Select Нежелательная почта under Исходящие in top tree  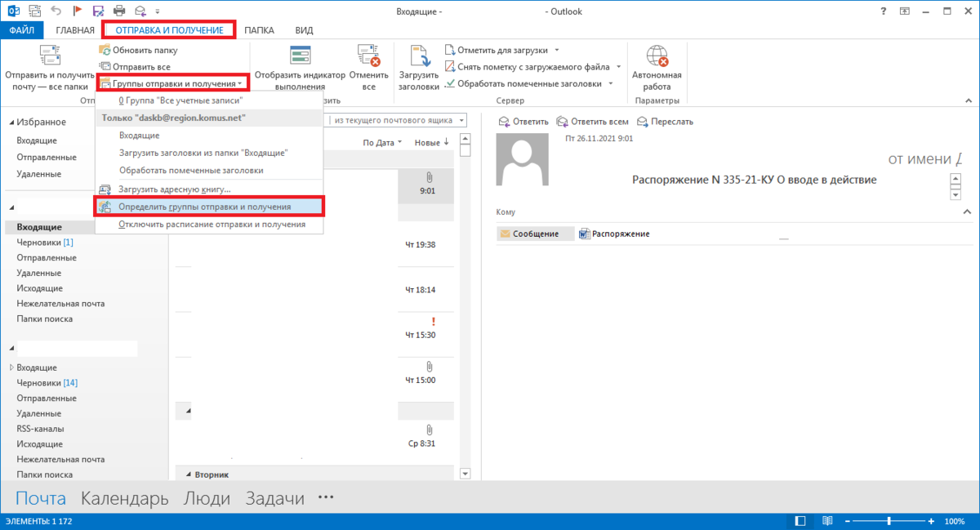point(60,303)
